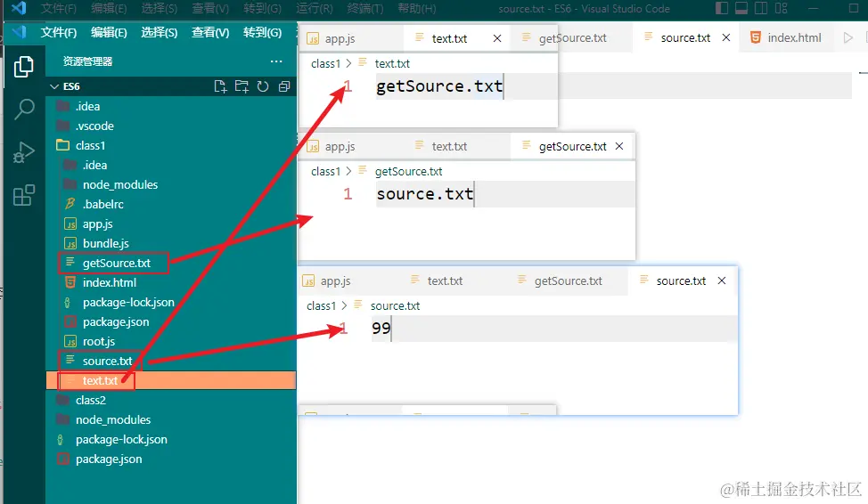
Task: Toggle primary side bar from title bar
Action: tap(721, 8)
